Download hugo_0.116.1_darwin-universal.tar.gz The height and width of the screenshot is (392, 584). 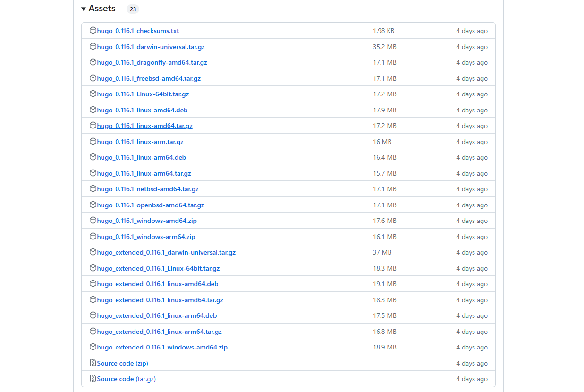click(x=151, y=47)
